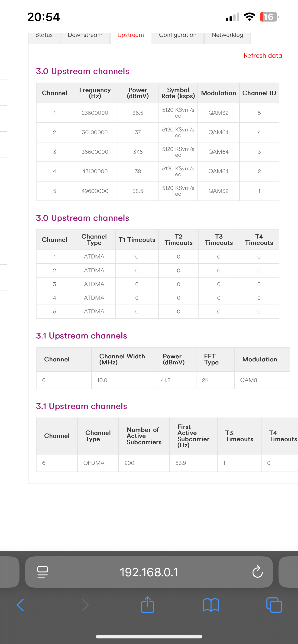Show open tabs overview icon
Viewport: 298px width, 644px height.
[x=274, y=605]
